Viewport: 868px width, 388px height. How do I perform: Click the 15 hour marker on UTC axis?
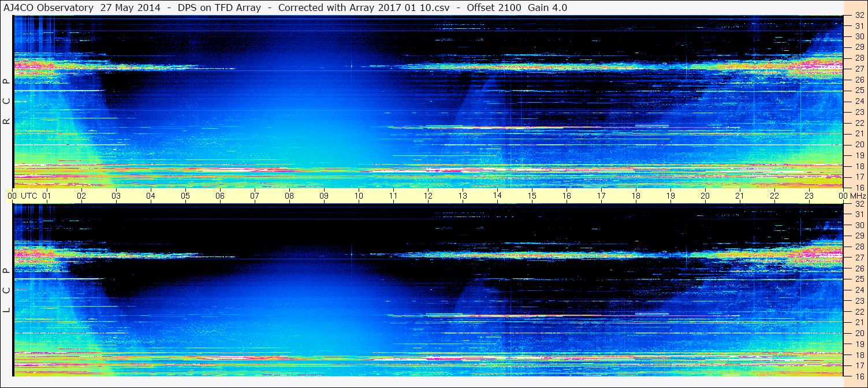[532, 196]
